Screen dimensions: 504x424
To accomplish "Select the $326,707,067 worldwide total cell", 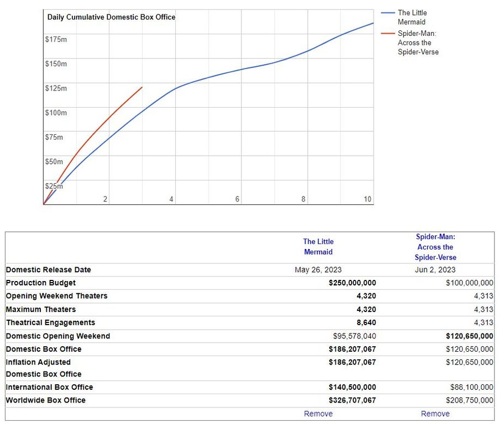I will [x=352, y=400].
